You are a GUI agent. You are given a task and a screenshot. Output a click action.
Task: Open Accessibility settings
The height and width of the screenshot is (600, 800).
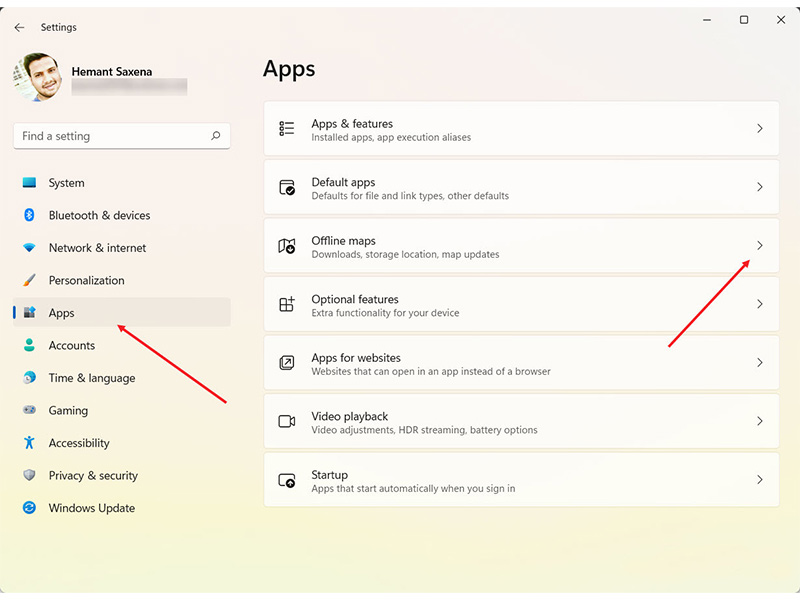[121, 442]
